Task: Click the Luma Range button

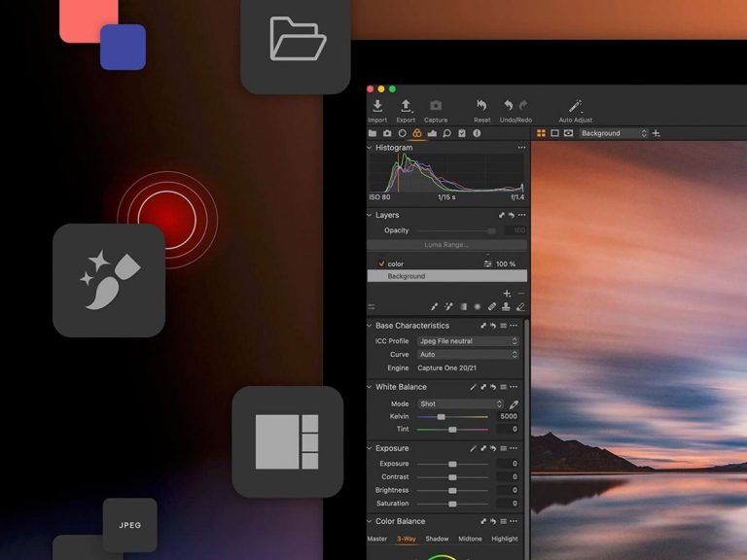Action: [446, 245]
